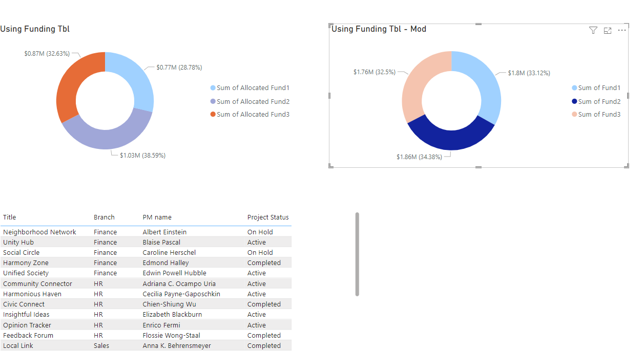The image size is (644, 351).
Task: Select the 'Insightful Ideas' table cell
Action: (27, 315)
